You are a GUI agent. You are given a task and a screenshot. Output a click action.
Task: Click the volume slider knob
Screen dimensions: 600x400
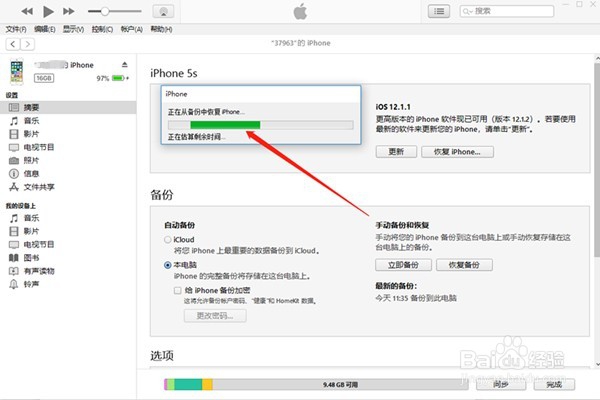click(x=104, y=11)
